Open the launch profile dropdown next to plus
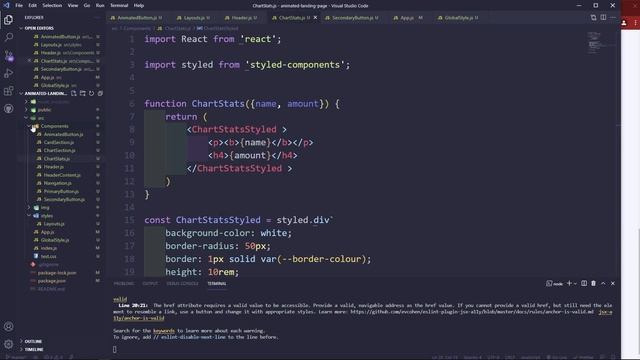 (x=575, y=283)
